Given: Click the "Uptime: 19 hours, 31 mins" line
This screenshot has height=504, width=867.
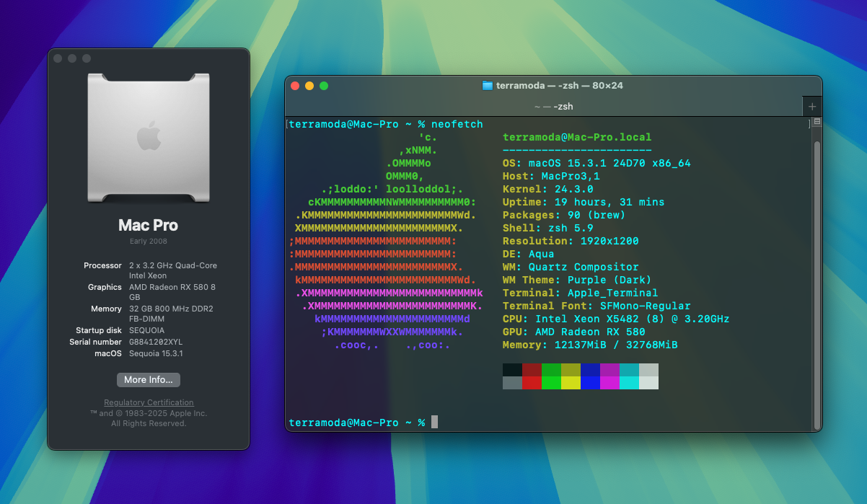Looking at the screenshot, I should pyautogui.click(x=584, y=203).
